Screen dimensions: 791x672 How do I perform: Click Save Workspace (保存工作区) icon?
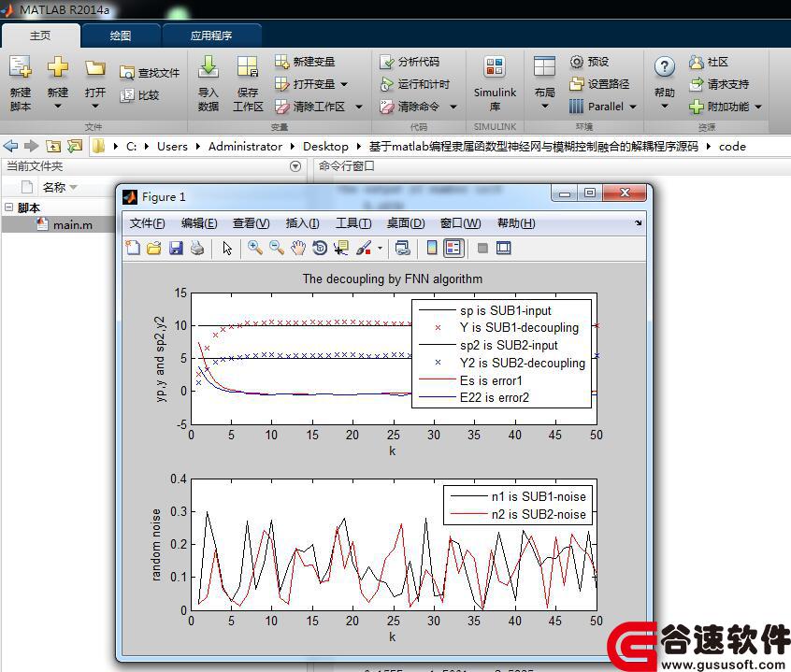coord(248,66)
